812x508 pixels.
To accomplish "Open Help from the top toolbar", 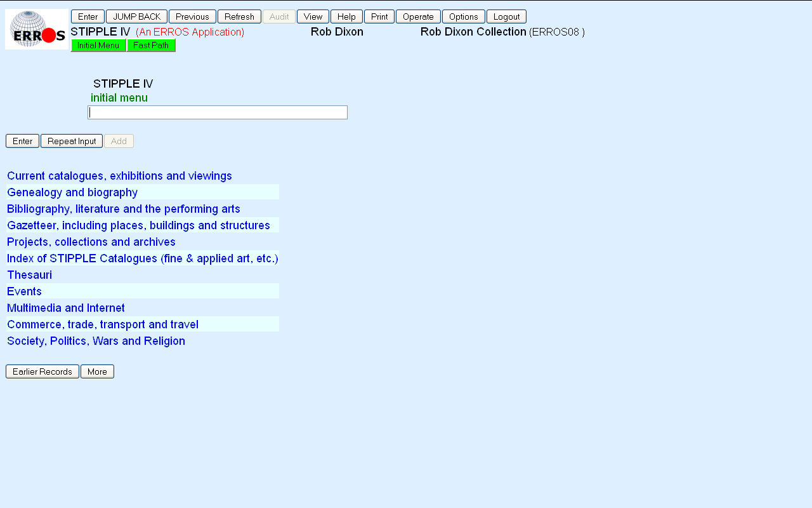I will coord(346,17).
